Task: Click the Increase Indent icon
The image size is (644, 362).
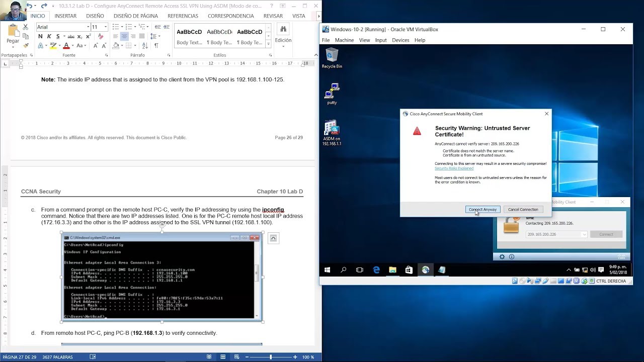Action: [x=166, y=27]
